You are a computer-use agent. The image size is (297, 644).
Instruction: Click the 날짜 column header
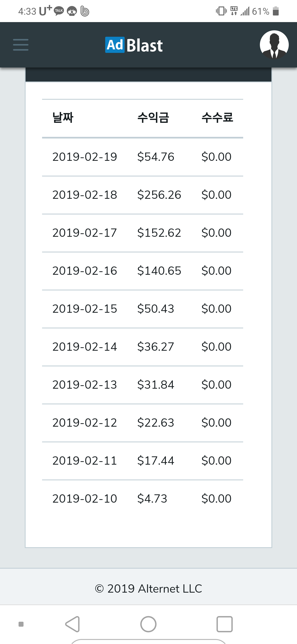tap(63, 117)
